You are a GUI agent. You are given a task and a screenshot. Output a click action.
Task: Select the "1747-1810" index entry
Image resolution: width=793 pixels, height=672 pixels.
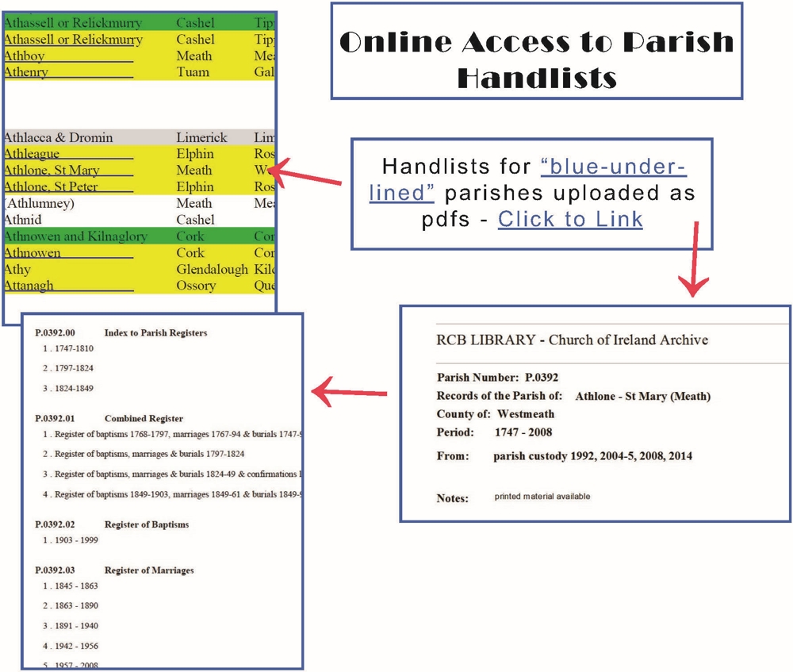tap(74, 348)
